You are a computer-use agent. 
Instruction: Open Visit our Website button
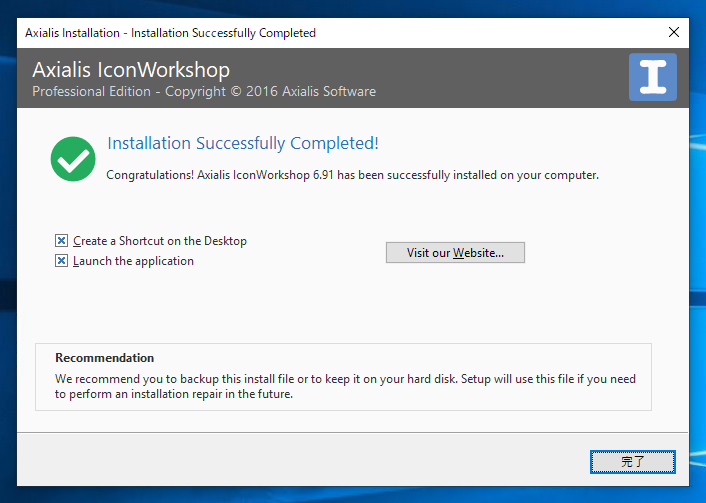point(455,253)
